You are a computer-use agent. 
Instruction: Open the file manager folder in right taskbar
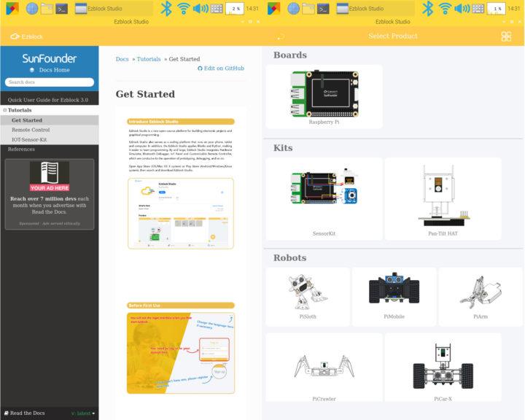[x=308, y=9]
